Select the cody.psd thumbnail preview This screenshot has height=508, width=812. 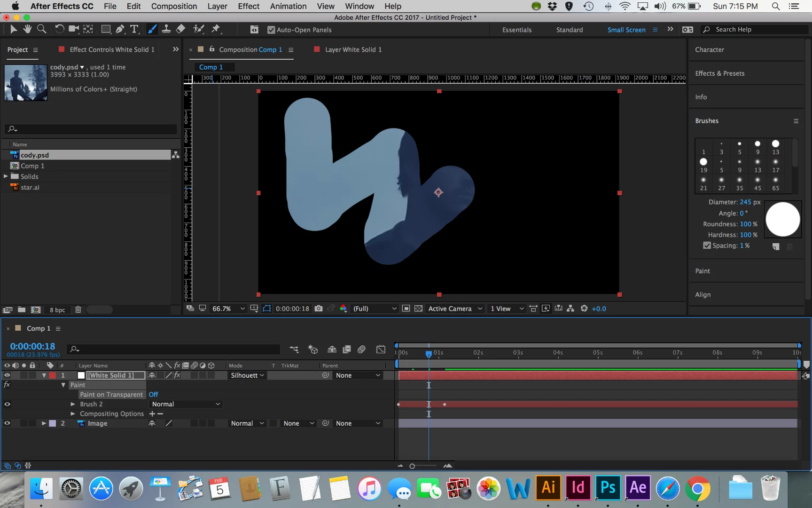click(x=25, y=83)
